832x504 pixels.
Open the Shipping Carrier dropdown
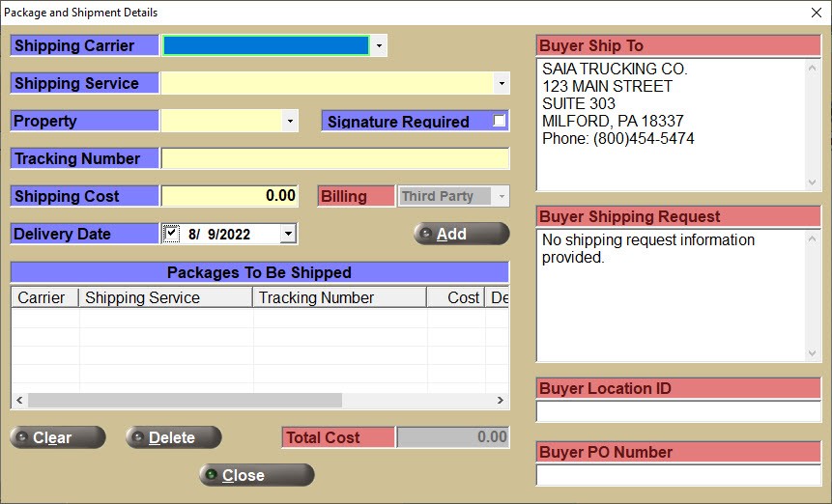[379, 45]
